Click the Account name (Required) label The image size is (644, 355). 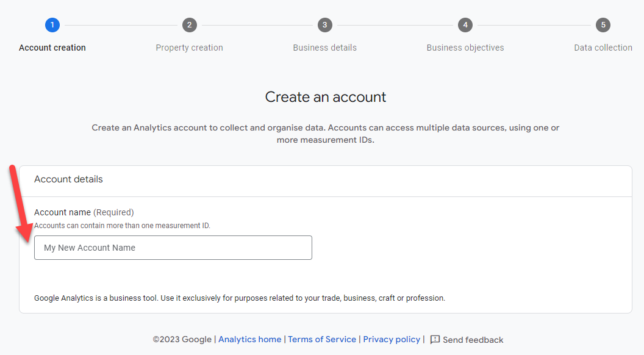click(84, 212)
